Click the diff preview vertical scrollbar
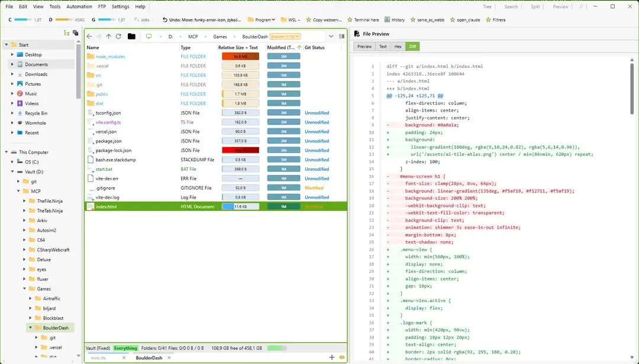Image resolution: width=639 pixels, height=364 pixels. tap(632, 88)
